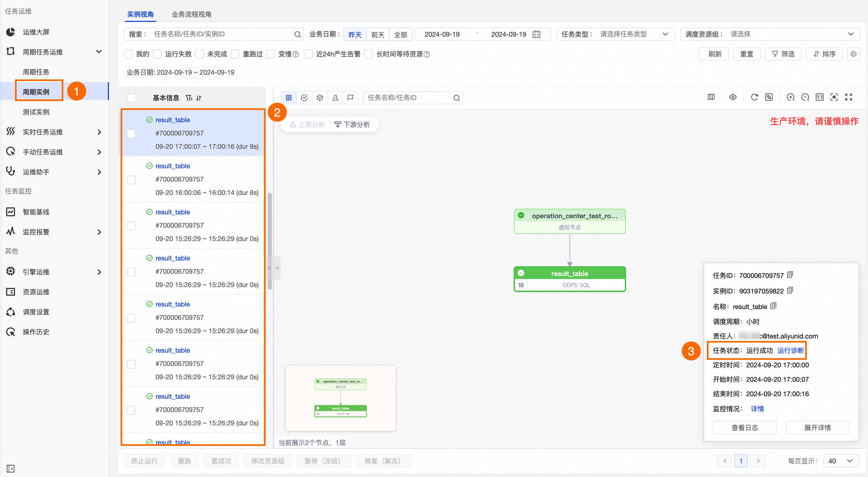Open the 每页显示 page size dropdown

click(x=841, y=461)
